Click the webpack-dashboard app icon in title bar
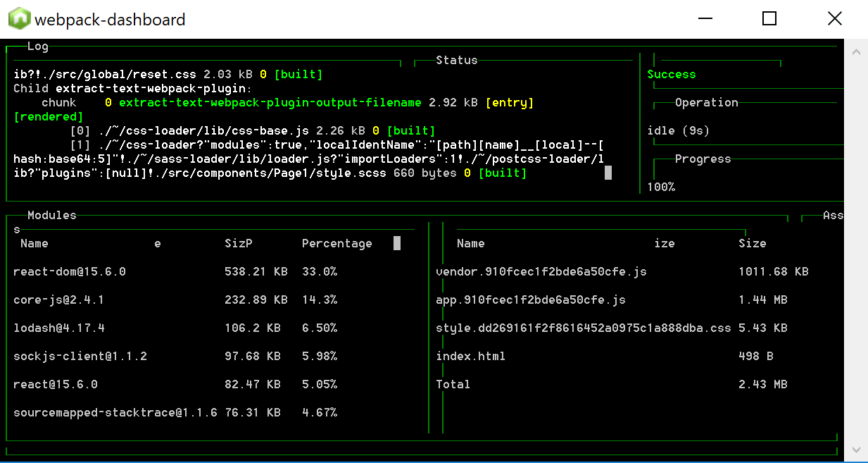868x463 pixels. (x=20, y=19)
